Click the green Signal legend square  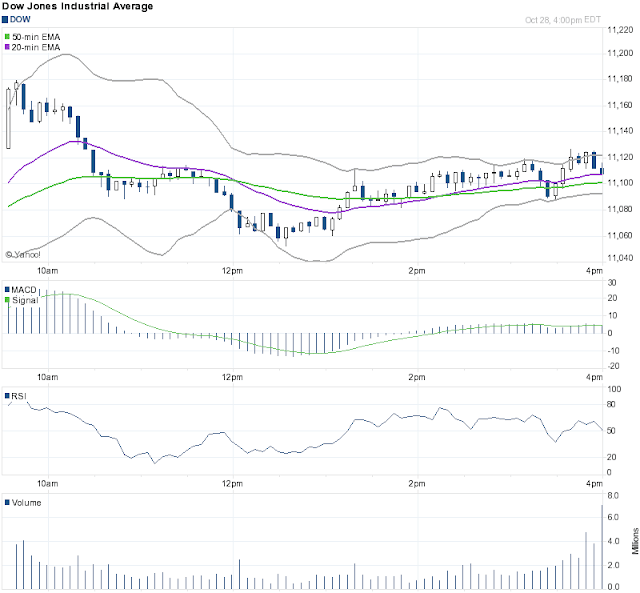pos(7,300)
